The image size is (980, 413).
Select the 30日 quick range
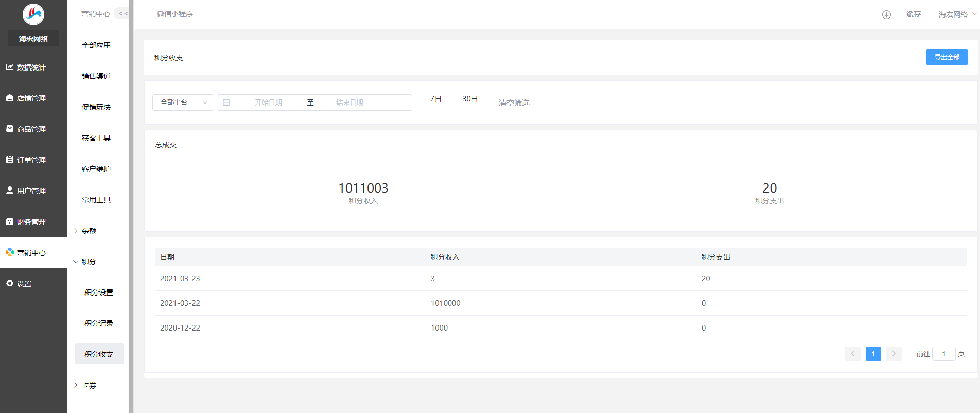[x=470, y=99]
